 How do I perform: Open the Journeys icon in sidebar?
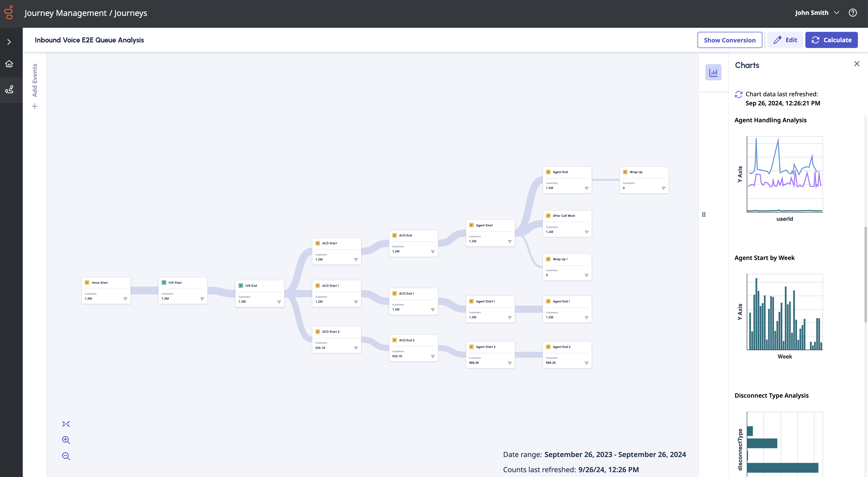click(x=9, y=89)
